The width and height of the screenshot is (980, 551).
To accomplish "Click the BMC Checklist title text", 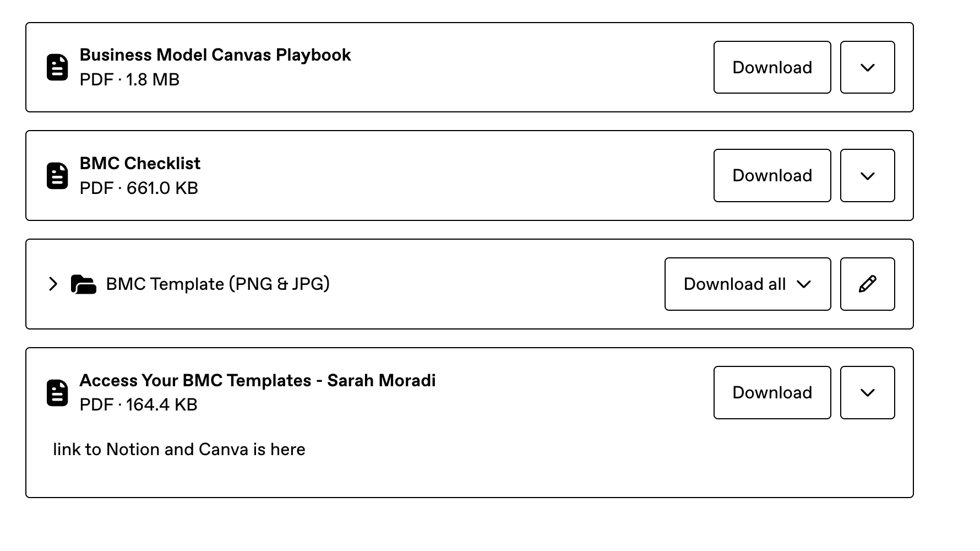I will point(140,164).
